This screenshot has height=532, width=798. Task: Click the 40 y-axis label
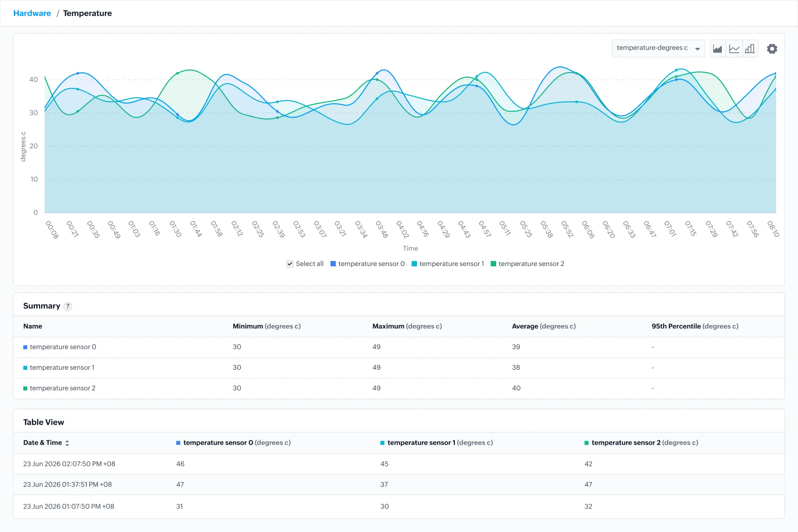[x=34, y=79]
